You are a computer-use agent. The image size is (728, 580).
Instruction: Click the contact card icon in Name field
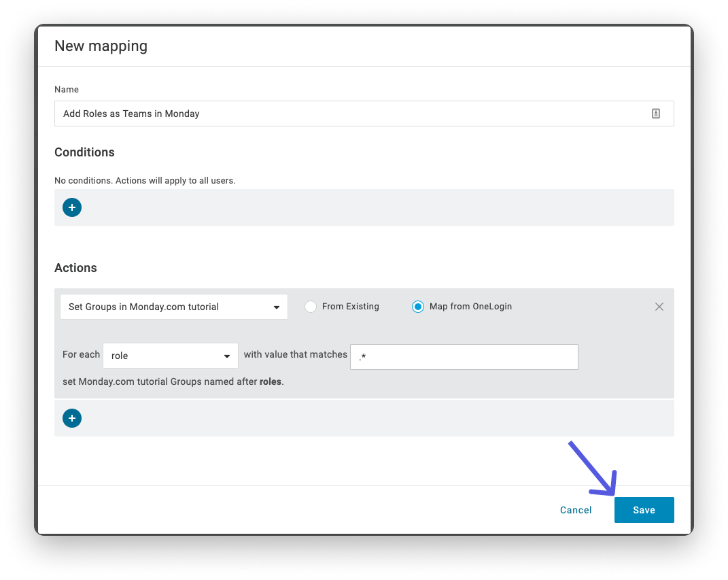655,114
